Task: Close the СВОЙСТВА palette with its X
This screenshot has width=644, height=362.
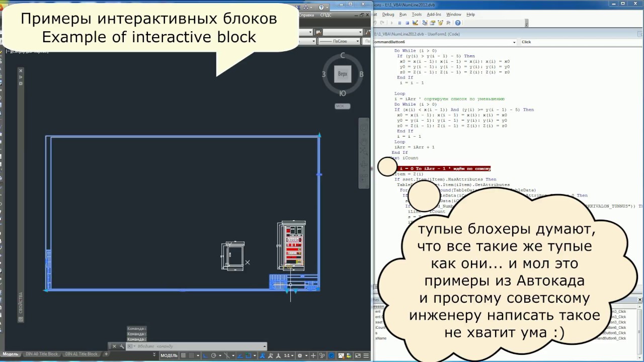Action: (x=21, y=71)
